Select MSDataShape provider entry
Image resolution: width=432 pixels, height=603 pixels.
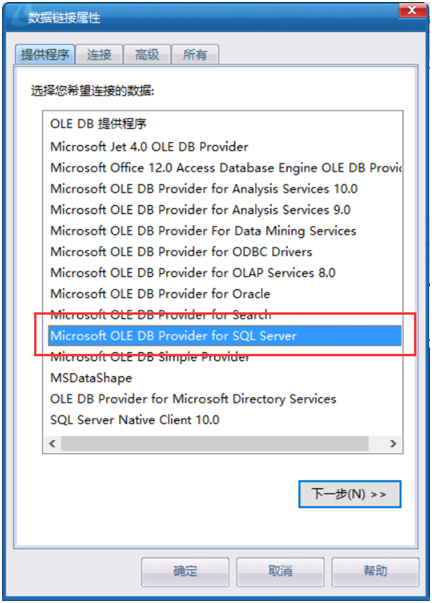pos(91,378)
